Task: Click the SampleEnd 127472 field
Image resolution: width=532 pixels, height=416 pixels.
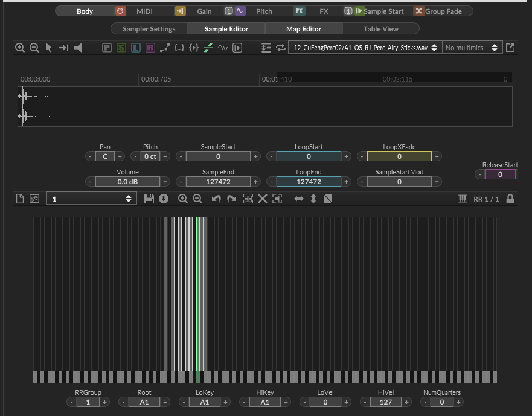Action: 218,182
